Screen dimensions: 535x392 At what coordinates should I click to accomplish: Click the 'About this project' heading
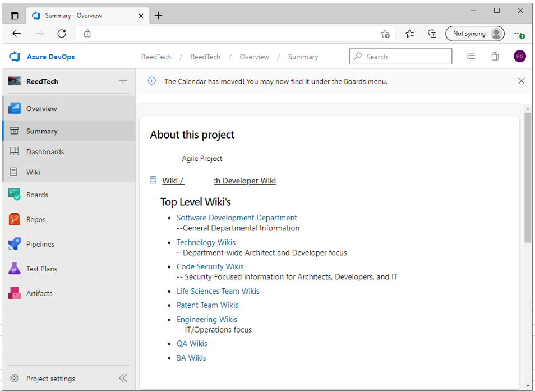point(192,135)
